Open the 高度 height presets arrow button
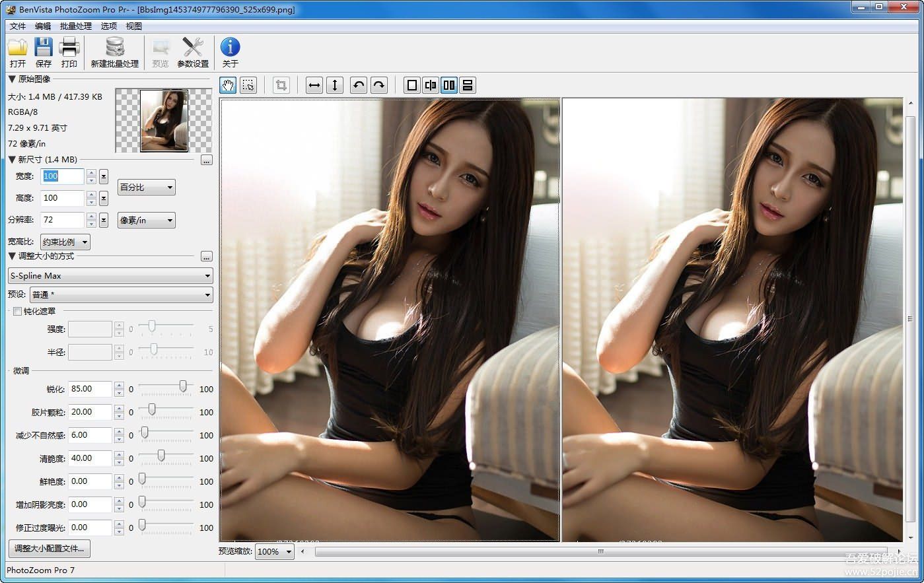 pos(104,198)
